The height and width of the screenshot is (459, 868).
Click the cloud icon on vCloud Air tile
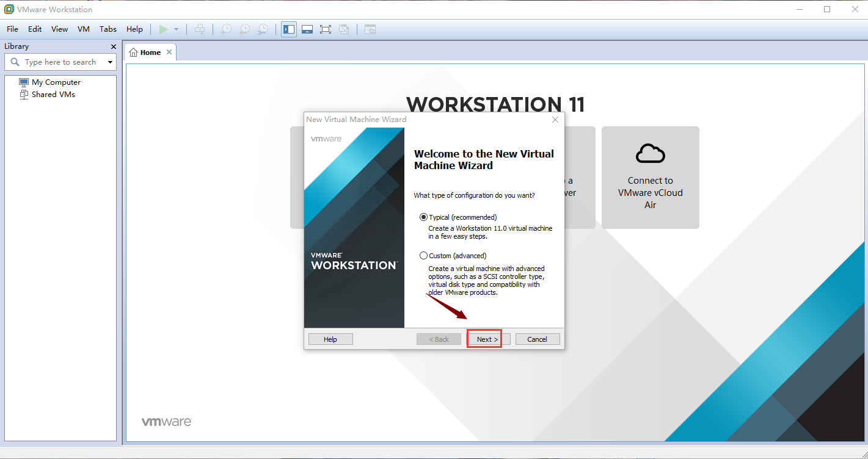(651, 154)
